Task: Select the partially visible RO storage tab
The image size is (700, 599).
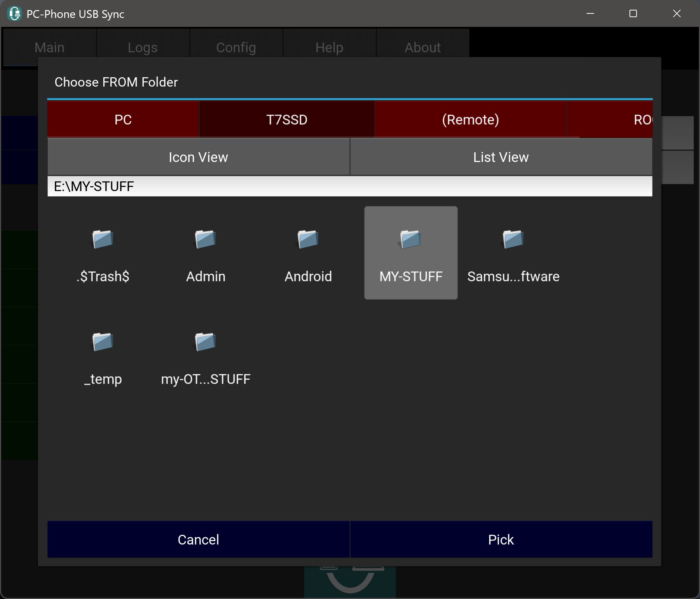Action: click(642, 119)
